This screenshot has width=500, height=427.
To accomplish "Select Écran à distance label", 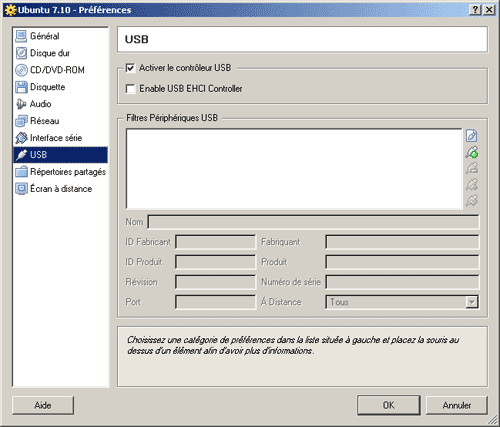I will click(x=61, y=189).
